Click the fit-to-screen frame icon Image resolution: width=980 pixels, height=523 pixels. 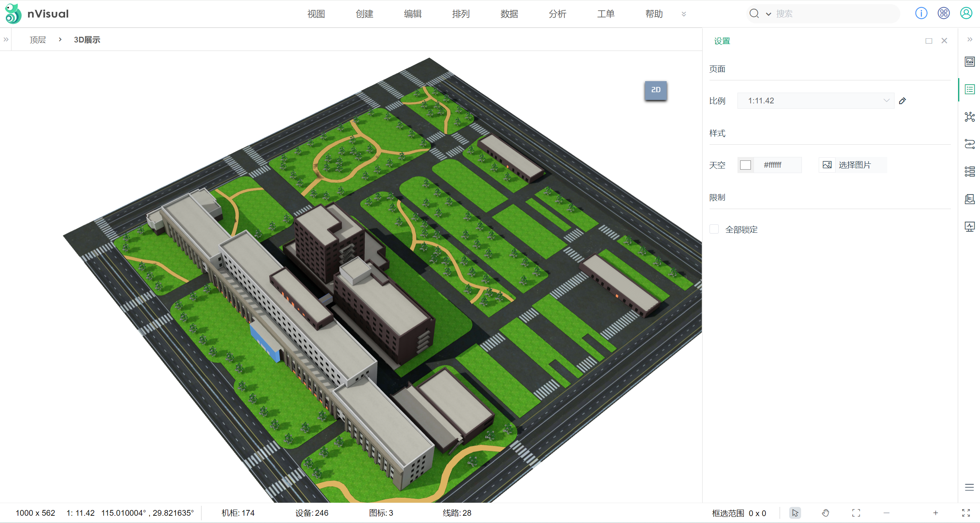coord(856,513)
